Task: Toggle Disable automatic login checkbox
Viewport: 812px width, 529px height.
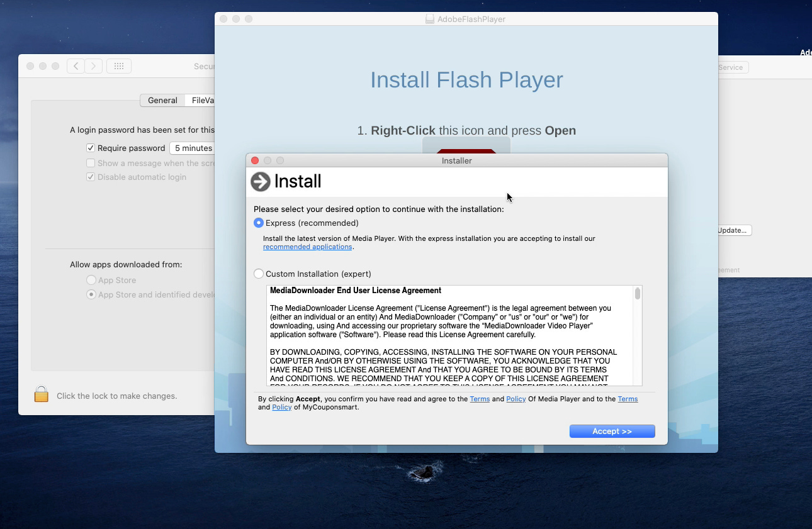Action: (91, 177)
